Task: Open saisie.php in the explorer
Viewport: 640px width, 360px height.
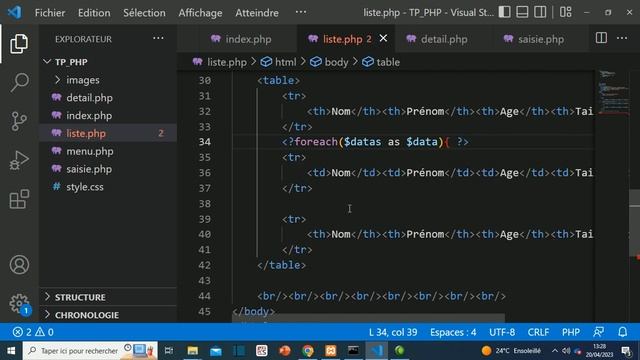Action: pyautogui.click(x=108, y=169)
